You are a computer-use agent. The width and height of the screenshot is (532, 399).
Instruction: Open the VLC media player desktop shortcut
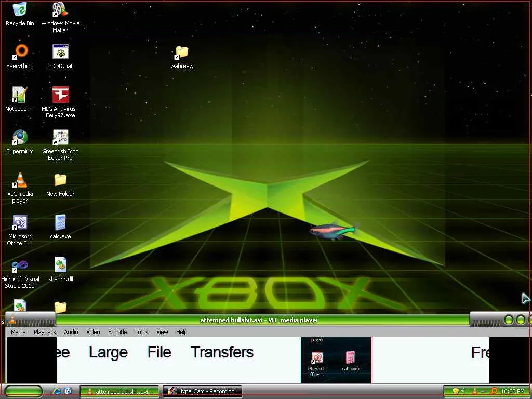pos(20,187)
